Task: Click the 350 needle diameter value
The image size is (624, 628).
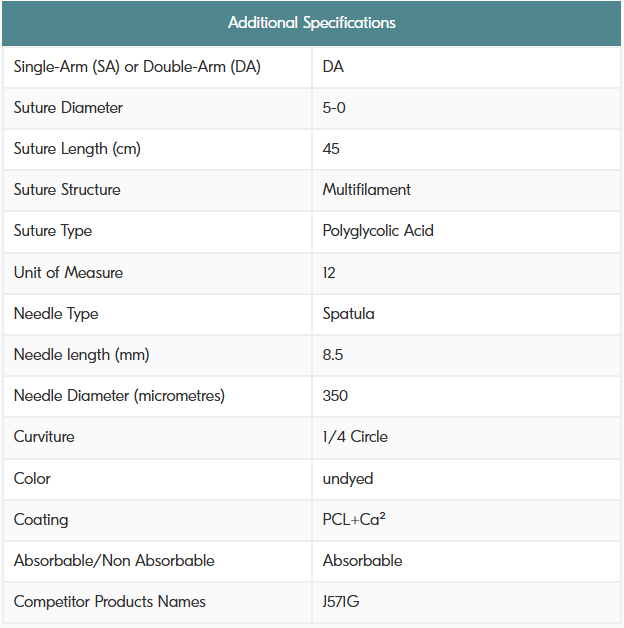Action: tap(335, 396)
